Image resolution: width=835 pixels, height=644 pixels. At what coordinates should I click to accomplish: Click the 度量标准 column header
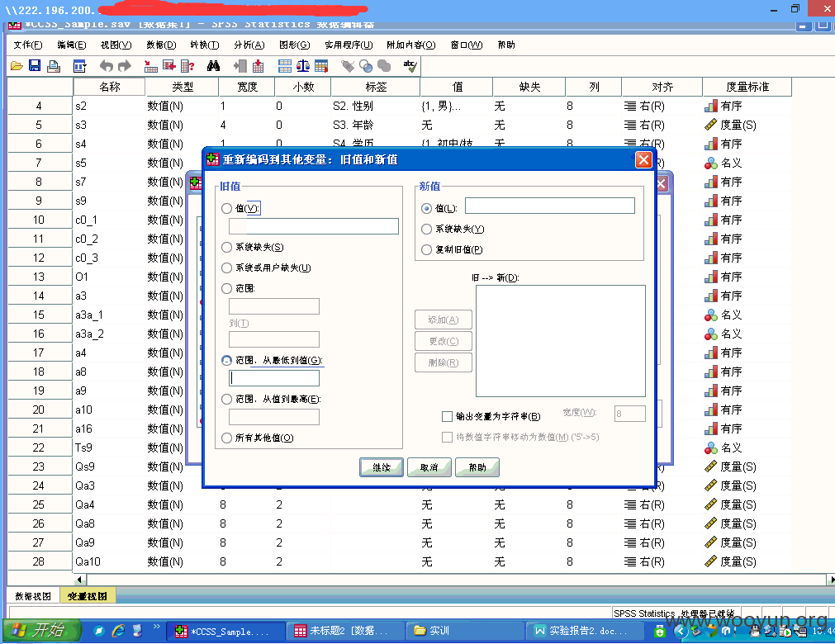pos(747,87)
